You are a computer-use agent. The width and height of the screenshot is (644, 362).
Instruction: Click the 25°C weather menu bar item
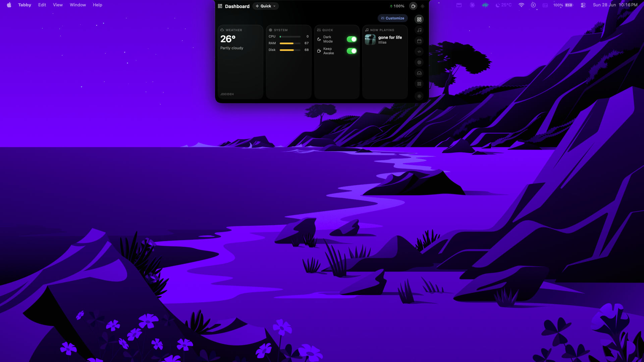tap(504, 5)
